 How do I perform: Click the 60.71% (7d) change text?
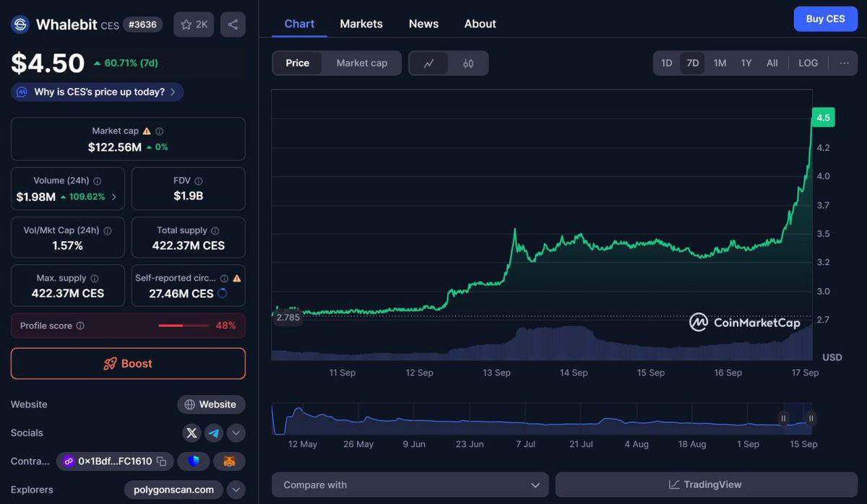tap(131, 64)
